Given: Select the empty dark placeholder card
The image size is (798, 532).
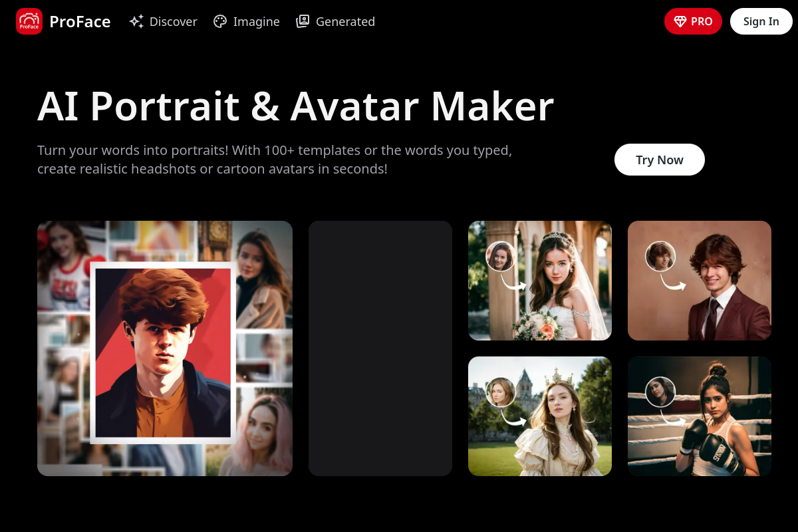Looking at the screenshot, I should tap(380, 348).
